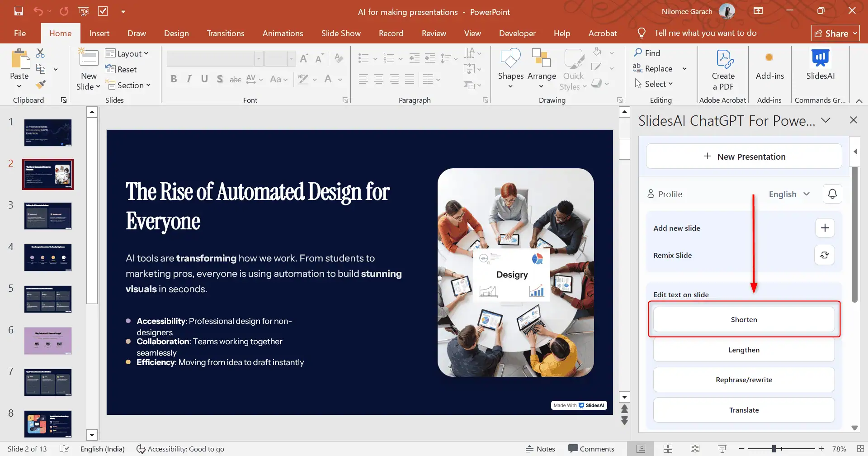The width and height of the screenshot is (868, 456).
Task: Click the Translate button
Action: (744, 410)
